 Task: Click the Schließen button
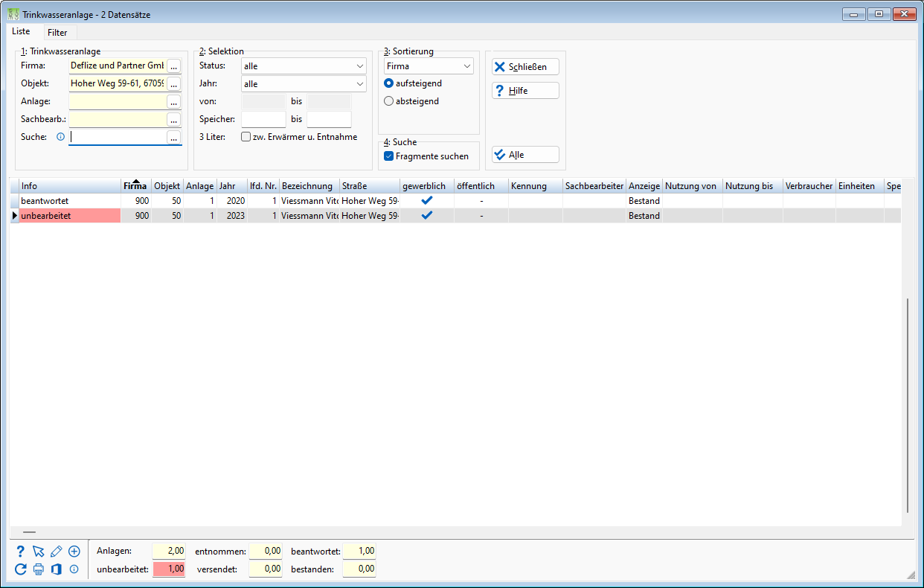[x=525, y=67]
